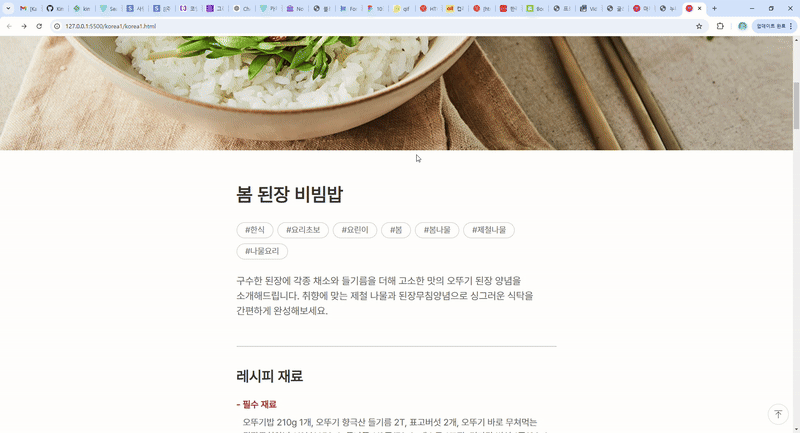Click the browser back arrow
The height and width of the screenshot is (433, 800).
[9, 26]
